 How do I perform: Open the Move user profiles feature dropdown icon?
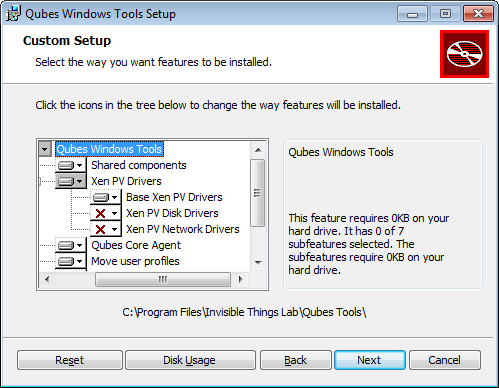70,261
